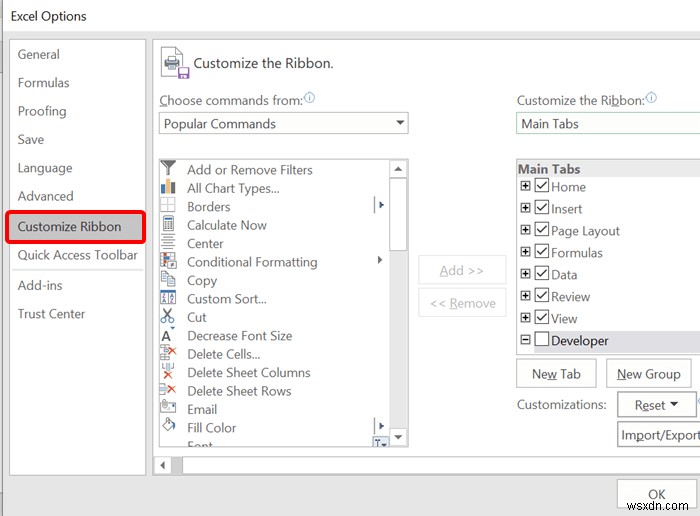The width and height of the screenshot is (700, 516).
Task: Click the New Tab button
Action: click(x=556, y=374)
